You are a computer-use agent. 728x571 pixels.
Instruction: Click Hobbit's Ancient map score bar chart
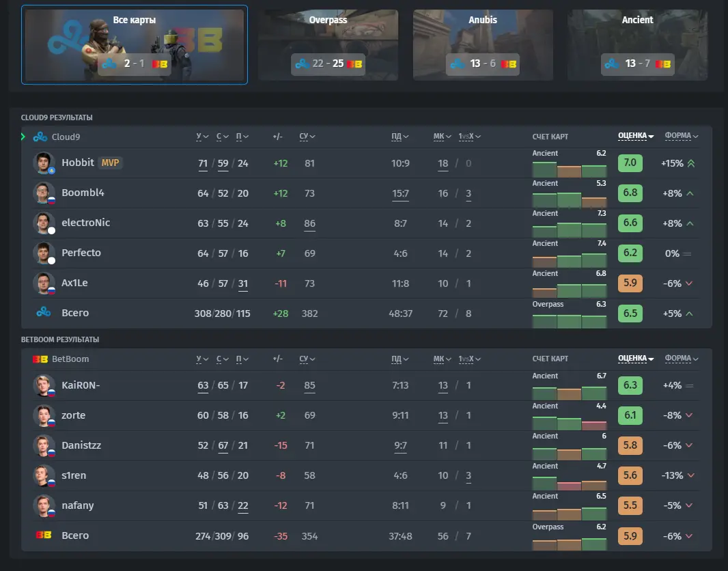click(569, 169)
